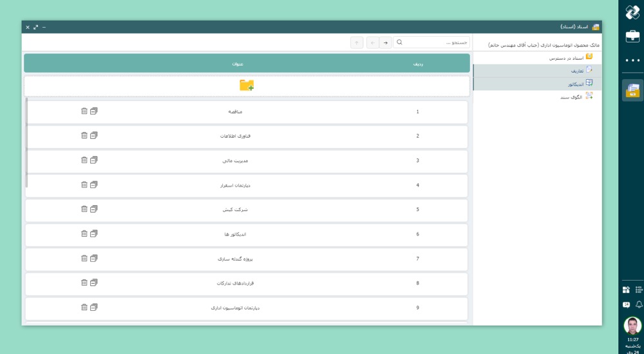Open the پروژه گندله سازی folder title
This screenshot has width=644, height=354.
point(235,259)
